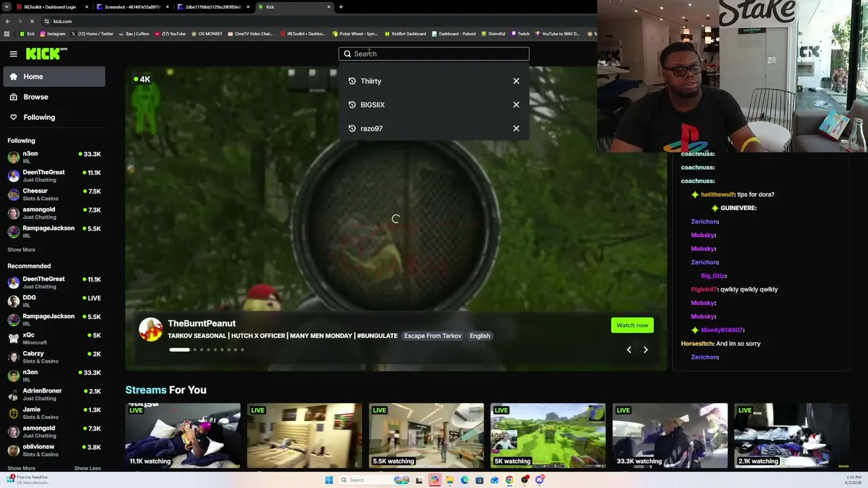
Task: Open the Windows Start menu
Action: (329, 480)
